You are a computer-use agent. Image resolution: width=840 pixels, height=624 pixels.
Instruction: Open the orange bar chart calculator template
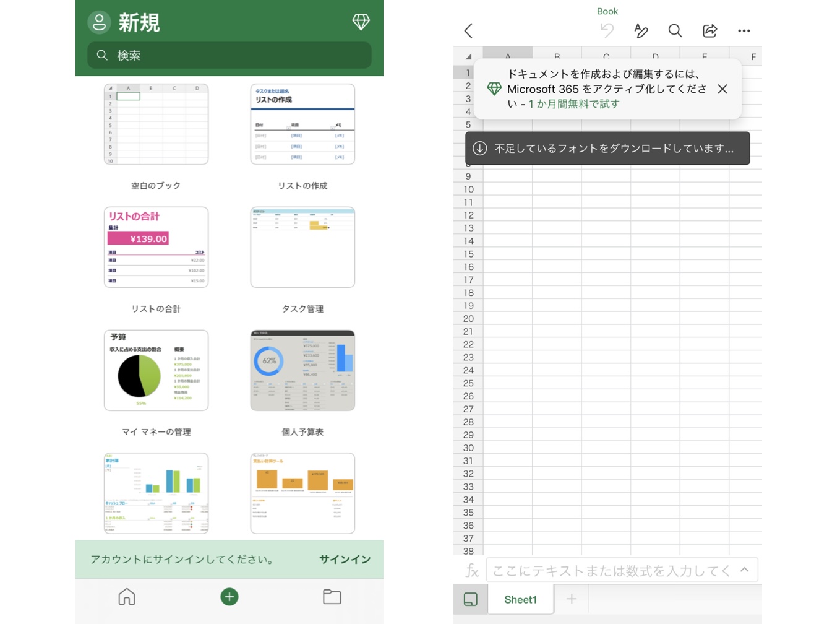(x=302, y=493)
